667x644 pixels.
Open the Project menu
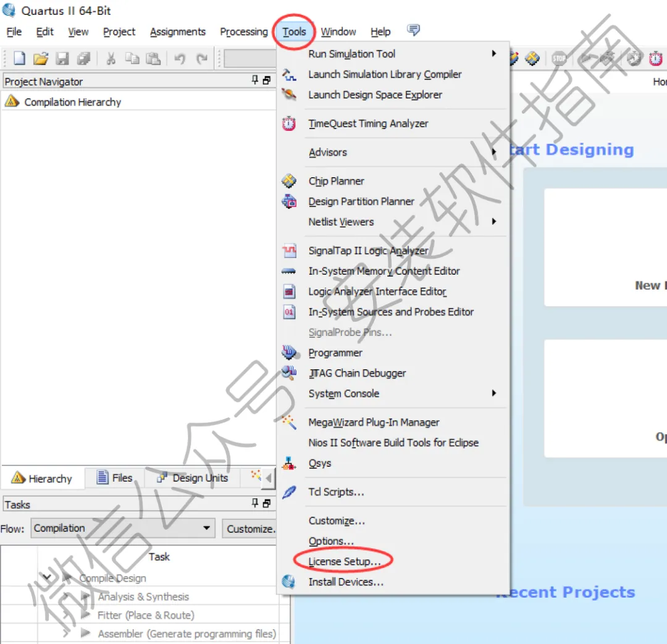pos(119,32)
